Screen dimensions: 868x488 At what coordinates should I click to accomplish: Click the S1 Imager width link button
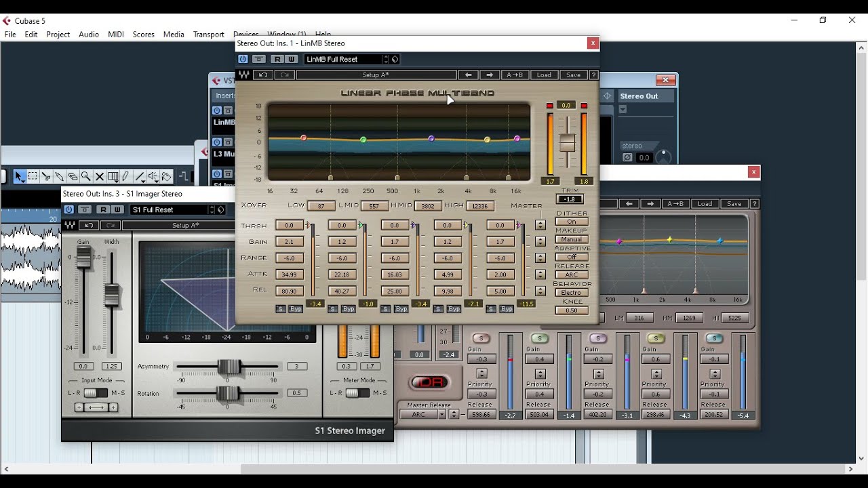[x=96, y=407]
